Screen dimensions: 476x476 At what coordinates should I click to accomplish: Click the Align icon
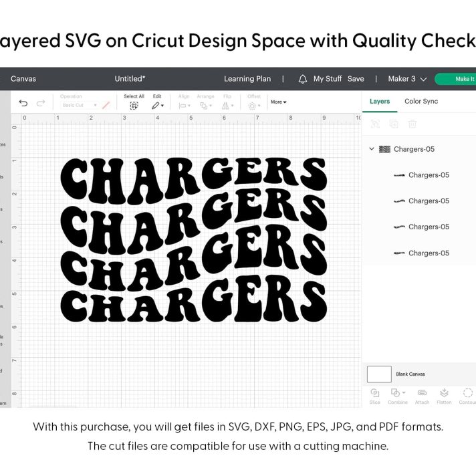pos(183,106)
